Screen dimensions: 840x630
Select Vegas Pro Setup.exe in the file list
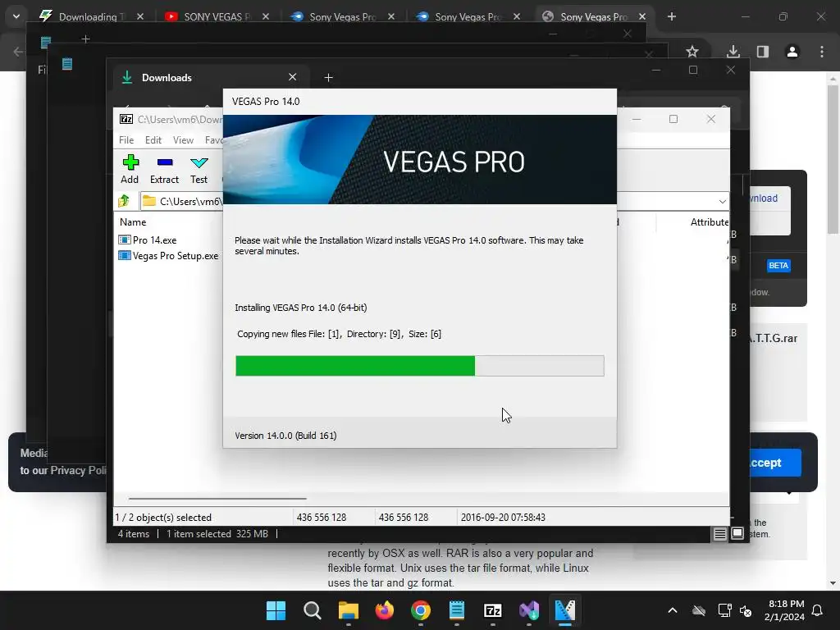click(x=168, y=256)
